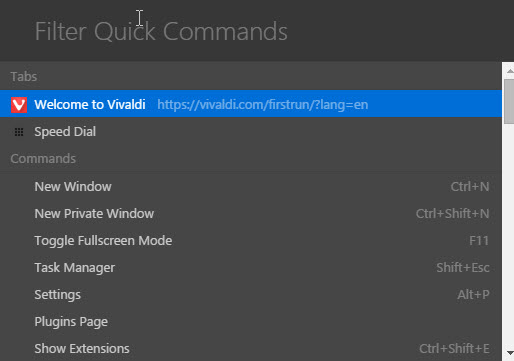Click the vertical scrollbar thumb
The height and width of the screenshot is (361, 514).
pyautogui.click(x=509, y=101)
